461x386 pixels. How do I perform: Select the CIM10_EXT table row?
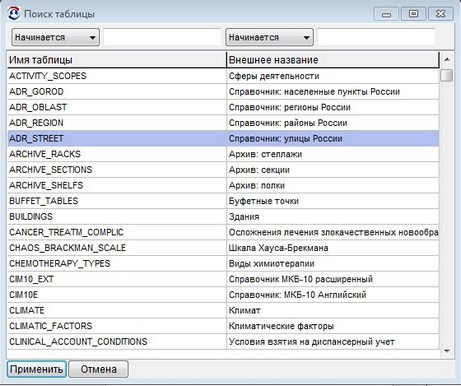click(x=223, y=279)
